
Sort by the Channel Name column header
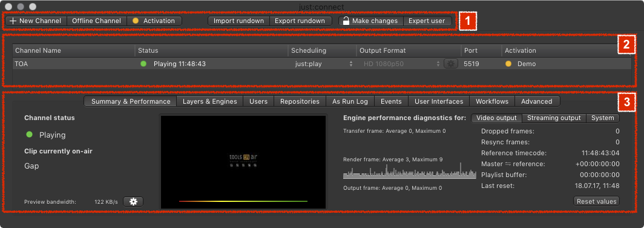(73, 50)
